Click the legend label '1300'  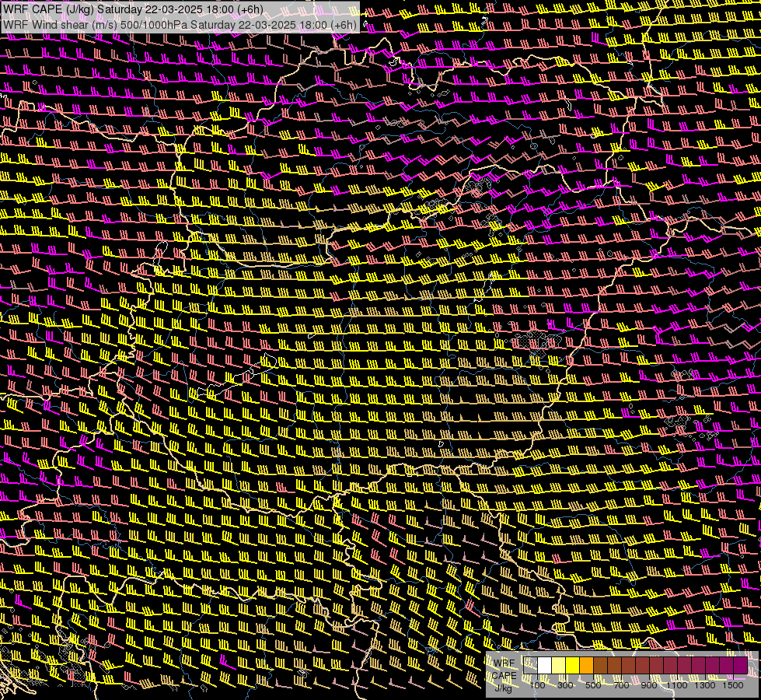click(705, 685)
